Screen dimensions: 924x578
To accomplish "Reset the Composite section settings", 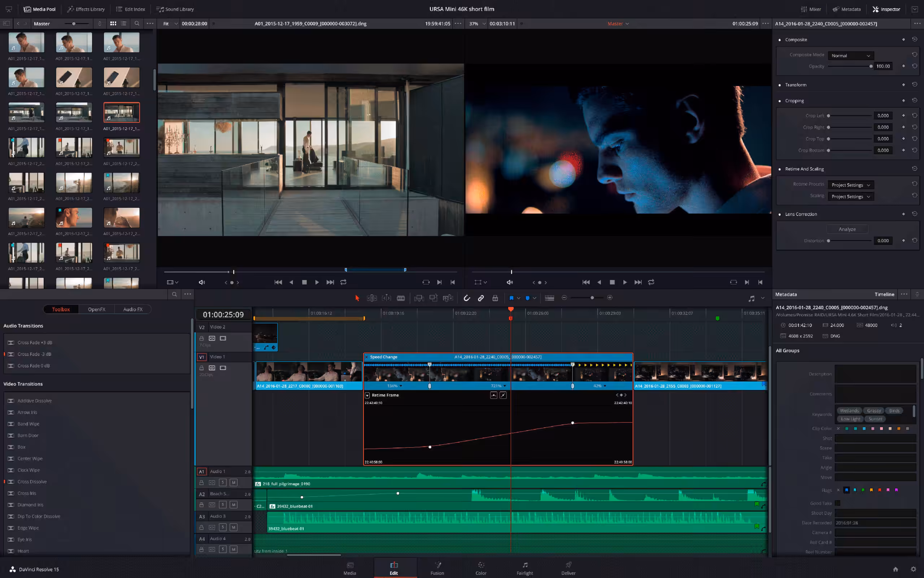I will click(x=915, y=39).
